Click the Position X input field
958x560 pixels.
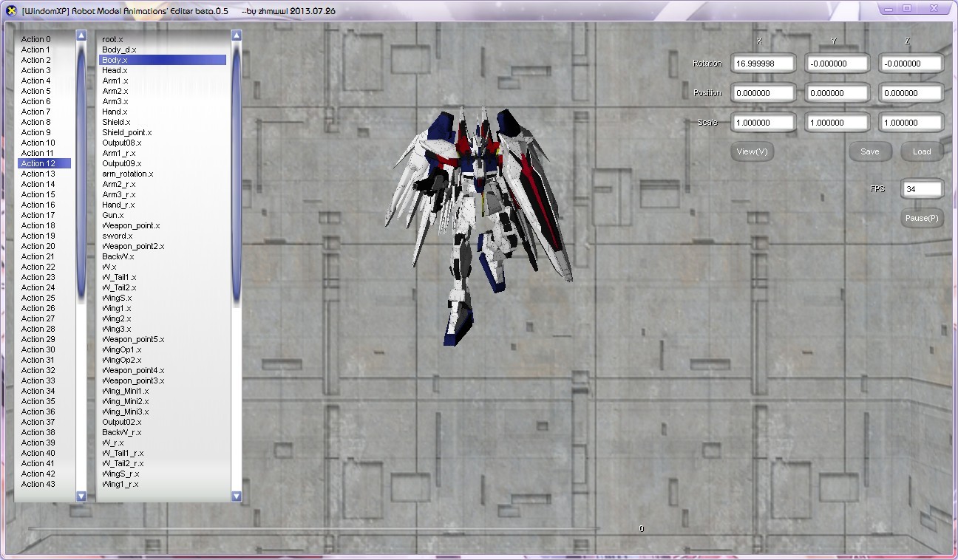point(764,93)
